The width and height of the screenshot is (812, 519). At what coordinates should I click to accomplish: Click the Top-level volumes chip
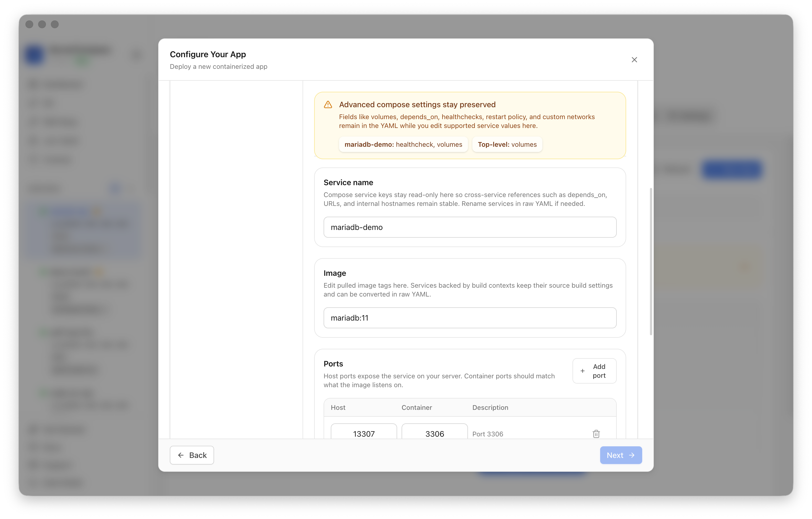(507, 144)
